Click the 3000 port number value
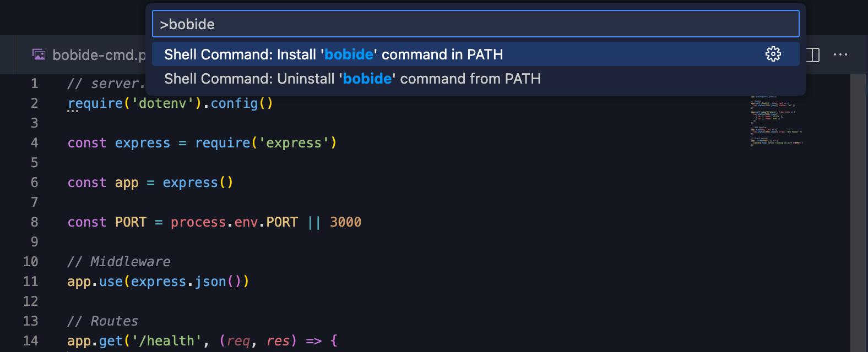This screenshot has height=352, width=868. [x=345, y=222]
